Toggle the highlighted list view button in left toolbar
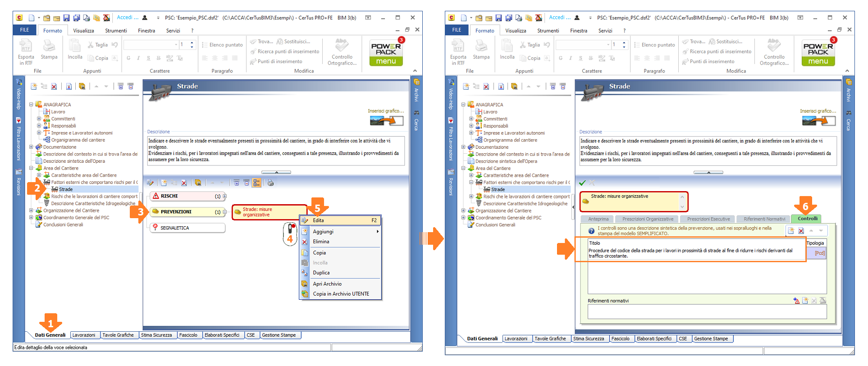The image size is (868, 366). [256, 183]
